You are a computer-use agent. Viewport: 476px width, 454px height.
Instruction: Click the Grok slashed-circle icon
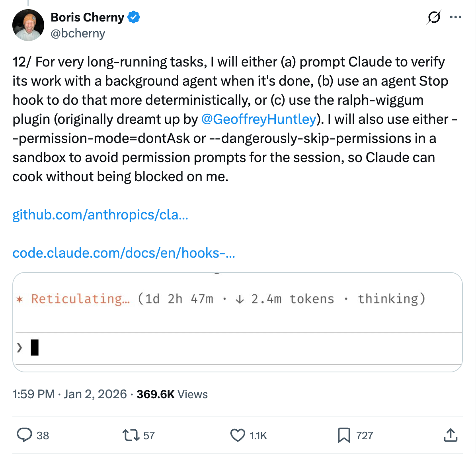433,18
